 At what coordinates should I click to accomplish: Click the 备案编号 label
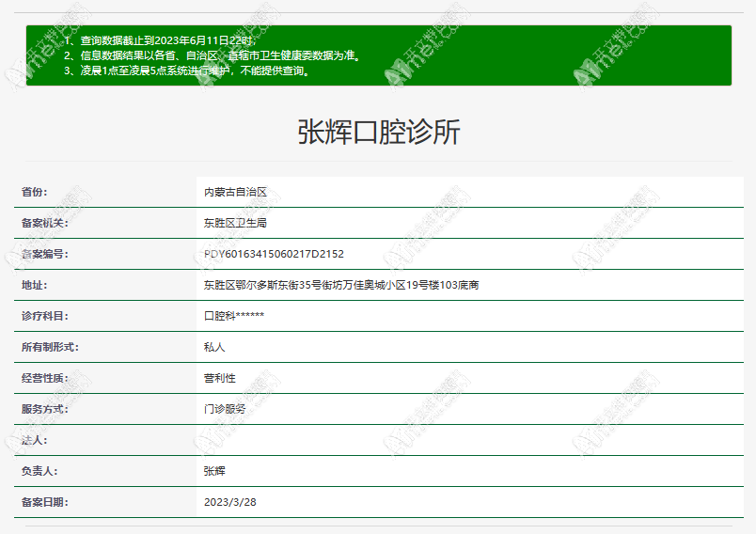(45, 254)
